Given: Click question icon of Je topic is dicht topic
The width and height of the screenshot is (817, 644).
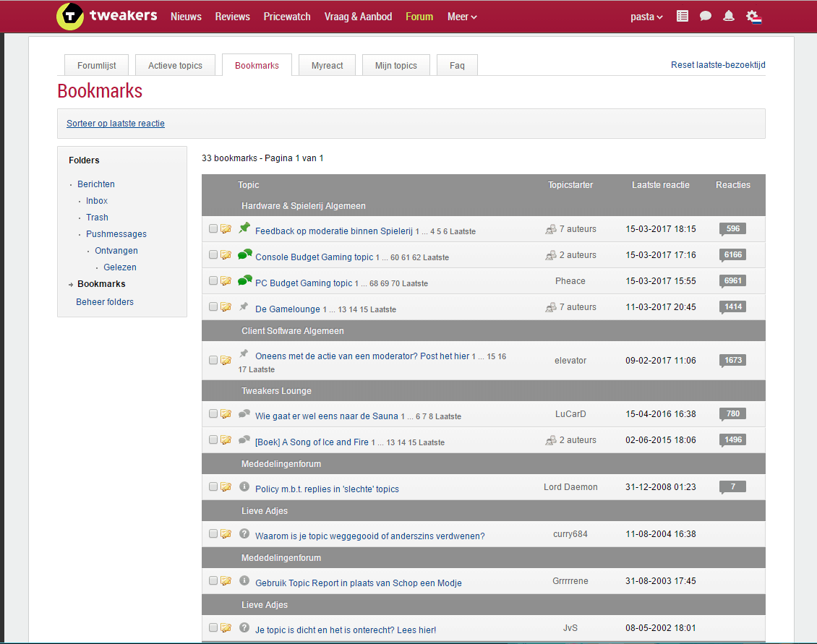Looking at the screenshot, I should pos(244,627).
